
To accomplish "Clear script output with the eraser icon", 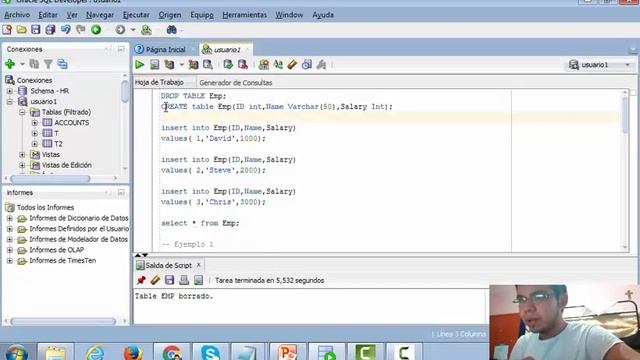I will (155, 280).
